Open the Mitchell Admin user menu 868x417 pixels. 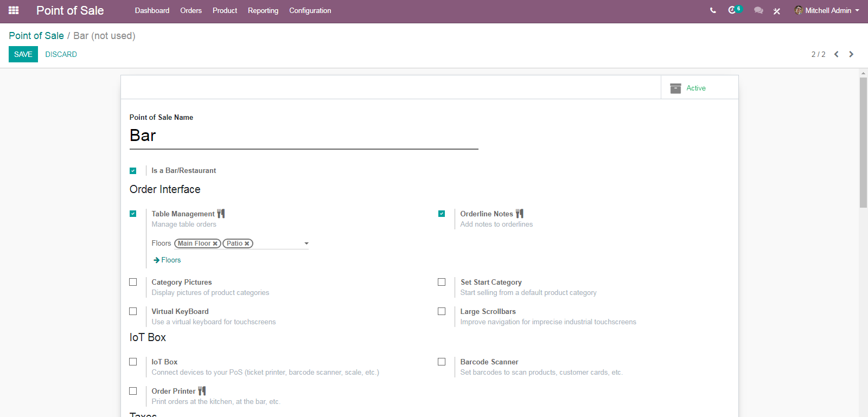point(827,10)
